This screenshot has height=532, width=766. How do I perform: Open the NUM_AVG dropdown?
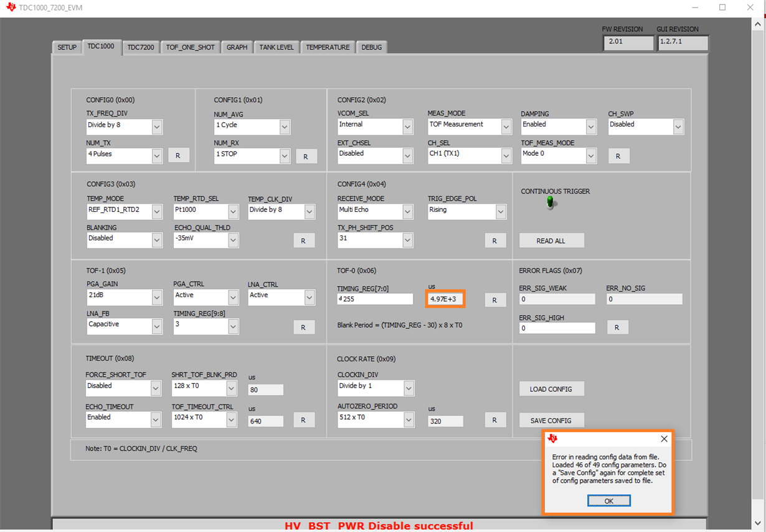pos(285,127)
